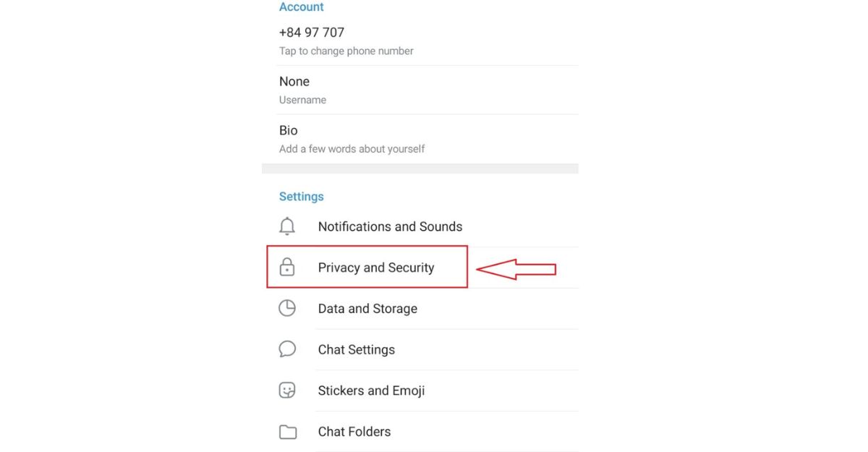Open Stickers and Emoji settings
868x452 pixels.
[371, 390]
